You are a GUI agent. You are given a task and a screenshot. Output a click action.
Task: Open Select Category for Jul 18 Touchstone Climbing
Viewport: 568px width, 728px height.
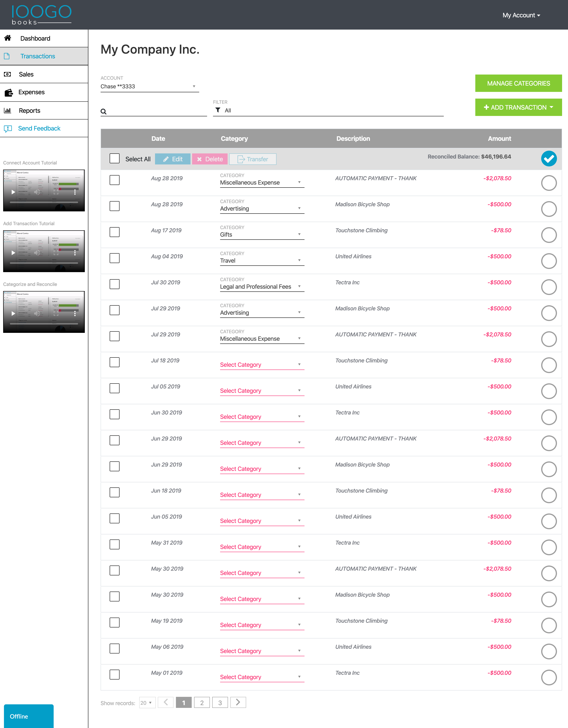coord(262,365)
